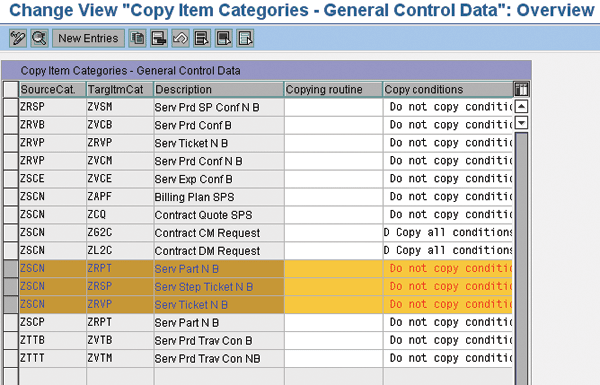This screenshot has width=600, height=385.
Task: Click Copying routine field for ZSCN ZCQ
Action: [x=334, y=215]
